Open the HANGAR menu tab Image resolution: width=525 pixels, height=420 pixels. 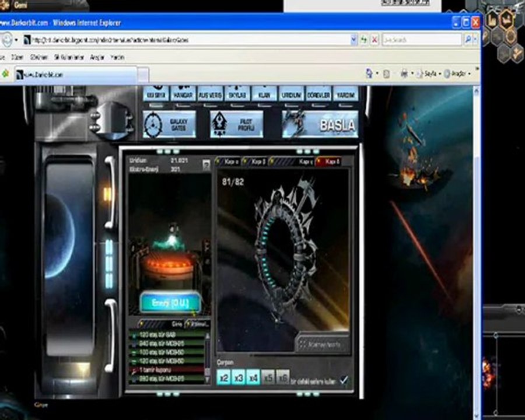[x=183, y=94]
